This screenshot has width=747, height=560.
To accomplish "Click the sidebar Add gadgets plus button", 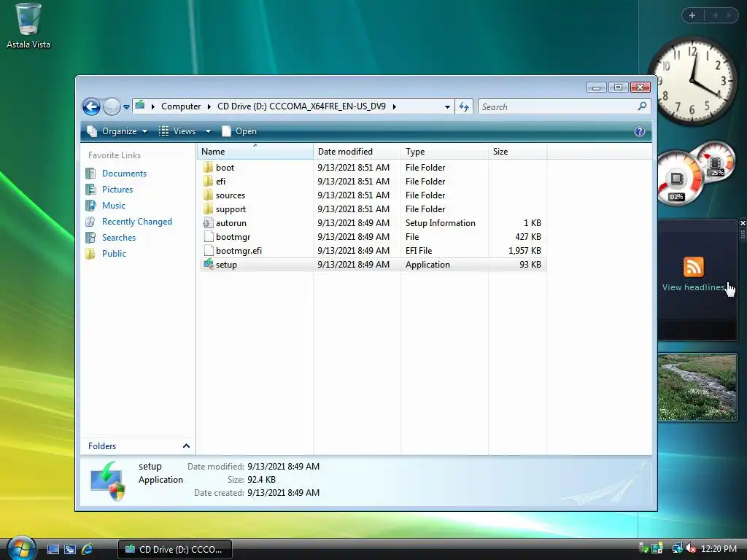I will [x=692, y=15].
